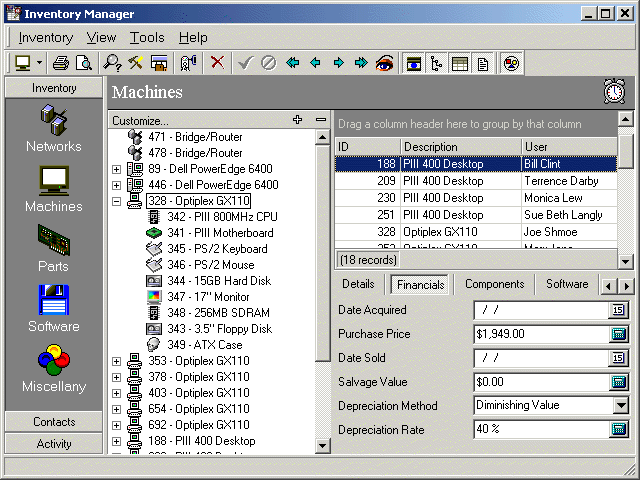Image resolution: width=640 pixels, height=480 pixels.
Task: Expand the 446 - Dell PowerEdge 6400 node
Action: coord(116,185)
